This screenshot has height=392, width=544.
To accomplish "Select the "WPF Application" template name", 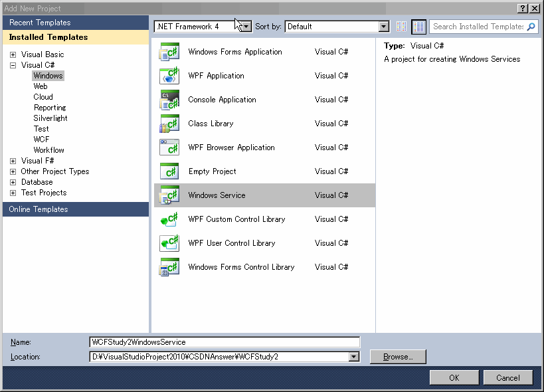I will [x=216, y=76].
